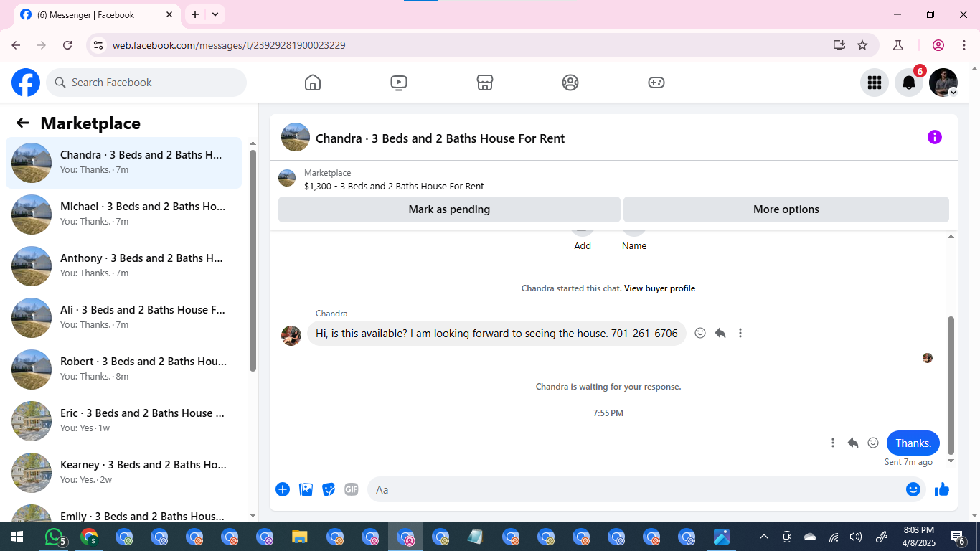Open new browser tab plus button
Image resolution: width=980 pixels, height=551 pixels.
[x=195, y=14]
